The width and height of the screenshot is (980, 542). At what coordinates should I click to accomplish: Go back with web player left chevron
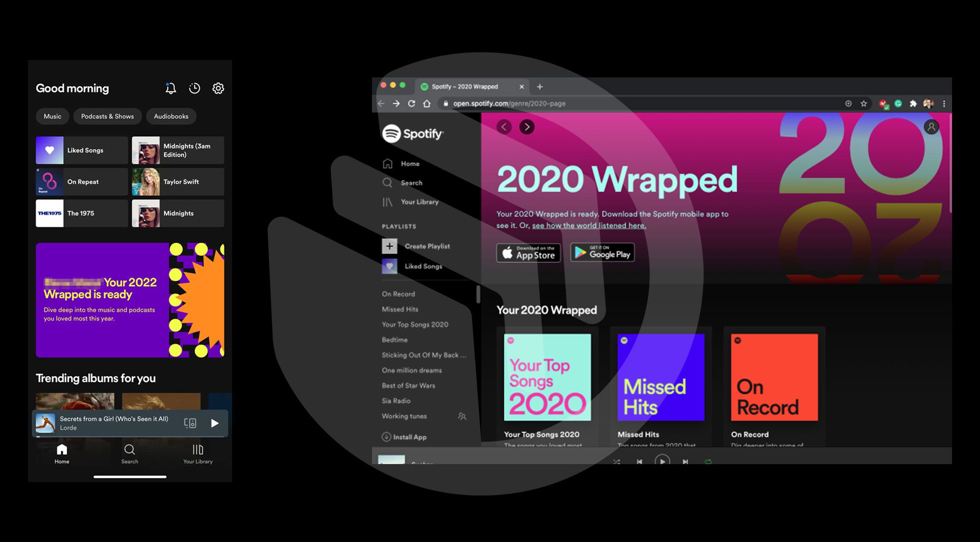click(504, 127)
